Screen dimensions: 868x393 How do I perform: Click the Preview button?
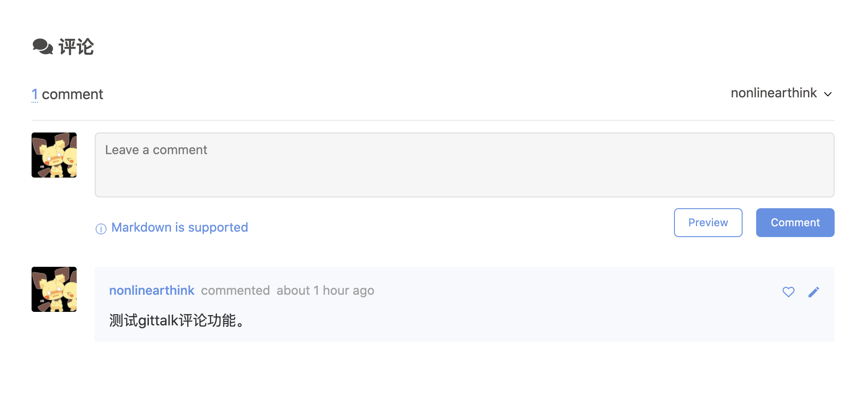(708, 223)
